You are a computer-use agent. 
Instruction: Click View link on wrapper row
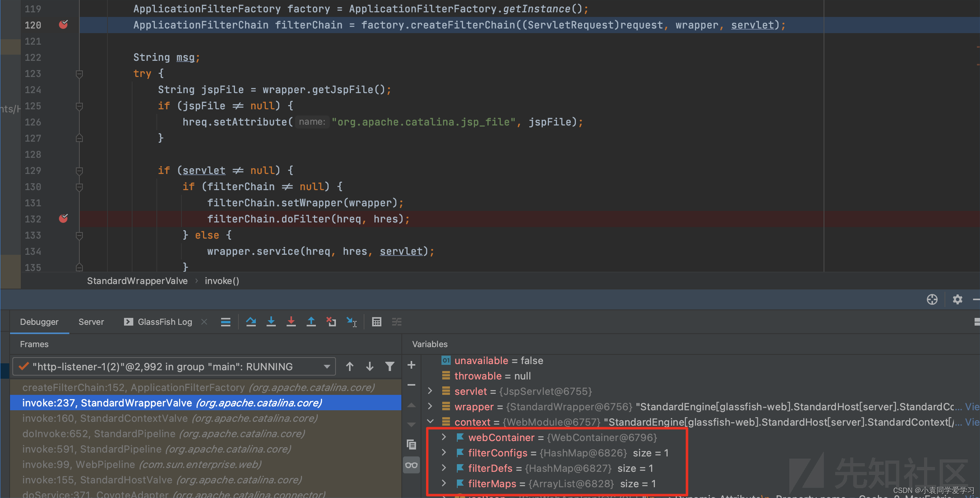[972, 407]
